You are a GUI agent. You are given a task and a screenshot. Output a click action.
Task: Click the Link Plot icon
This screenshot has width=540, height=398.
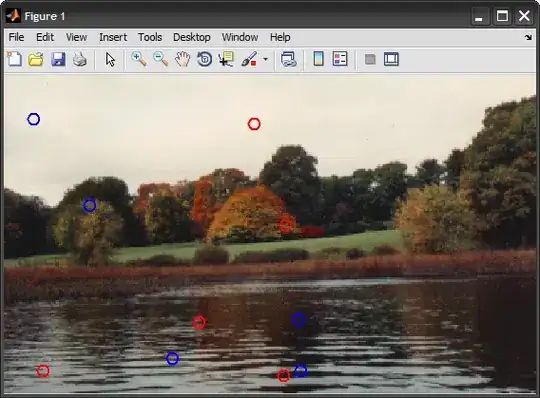(289, 59)
